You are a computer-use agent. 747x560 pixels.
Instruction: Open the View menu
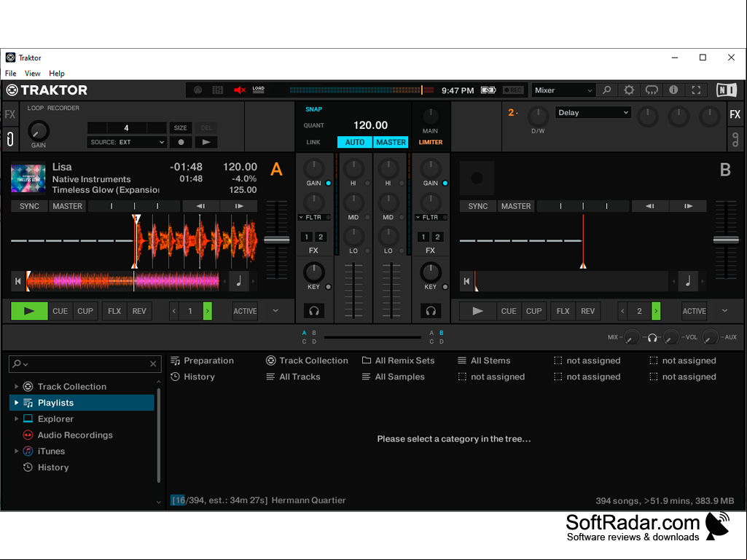pos(32,74)
